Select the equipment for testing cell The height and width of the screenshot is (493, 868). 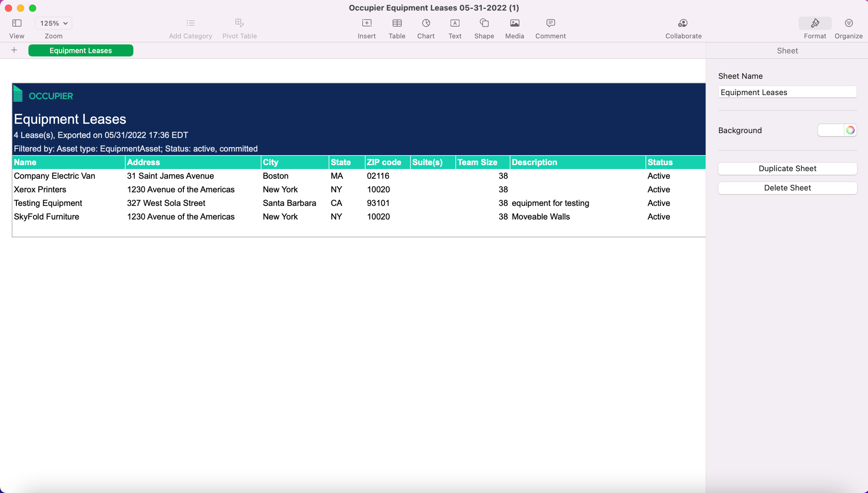tap(578, 203)
